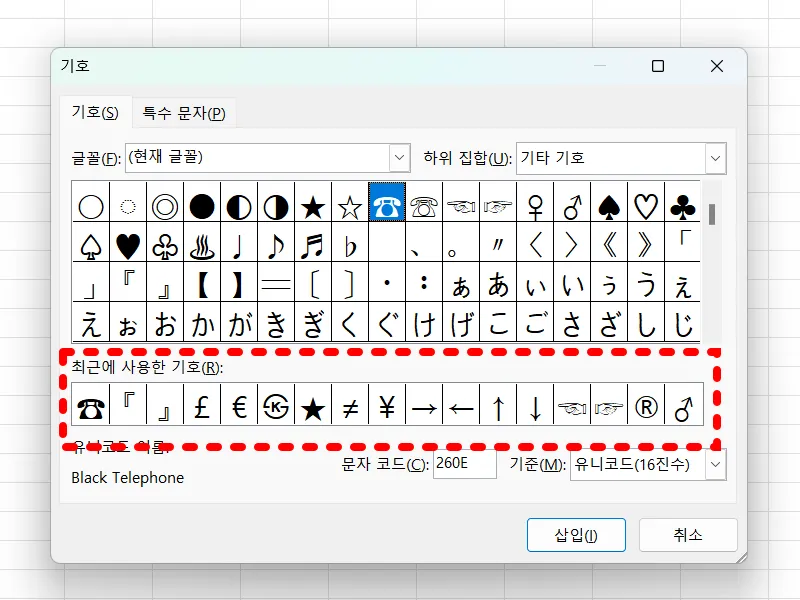
Task: Choose the black telephone in recently used symbols
Action: pos(91,404)
